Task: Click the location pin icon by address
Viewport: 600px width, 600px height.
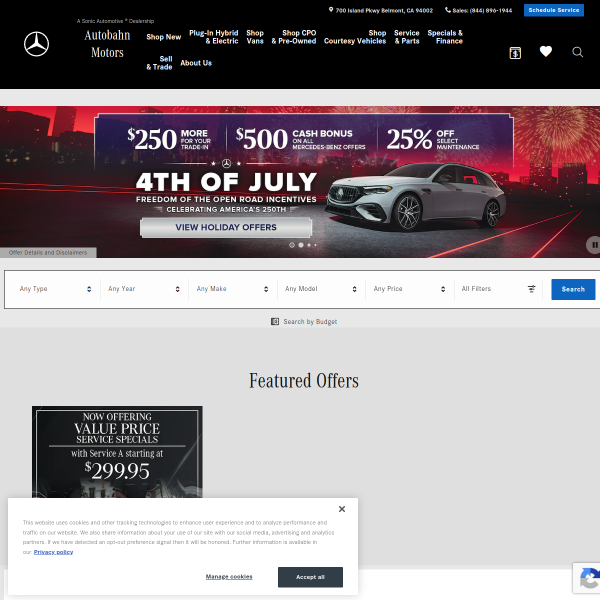Action: [x=331, y=10]
